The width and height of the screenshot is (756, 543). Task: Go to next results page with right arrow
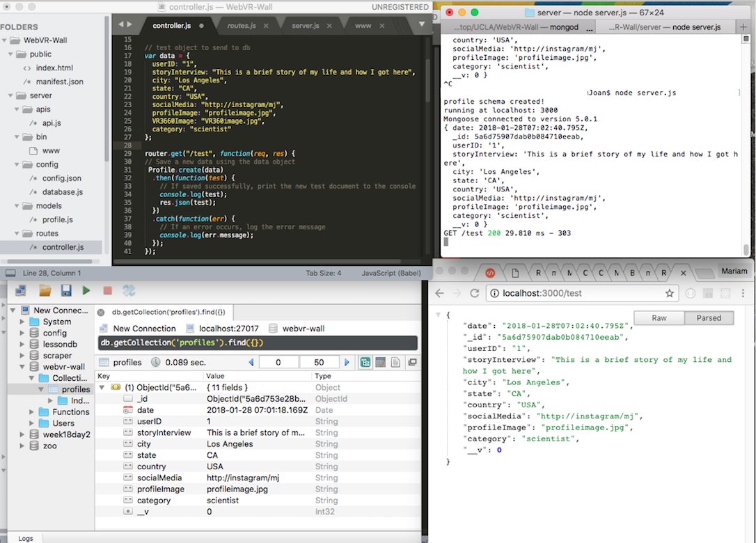pyautogui.click(x=347, y=362)
